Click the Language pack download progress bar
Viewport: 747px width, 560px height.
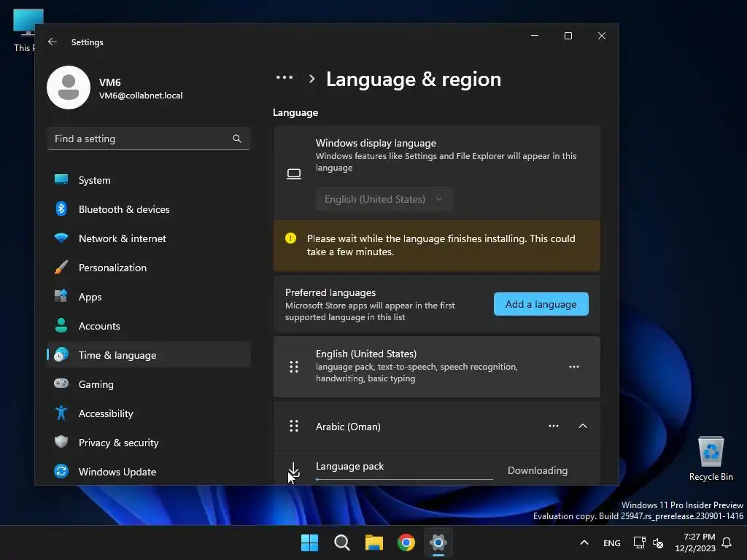tap(404, 479)
